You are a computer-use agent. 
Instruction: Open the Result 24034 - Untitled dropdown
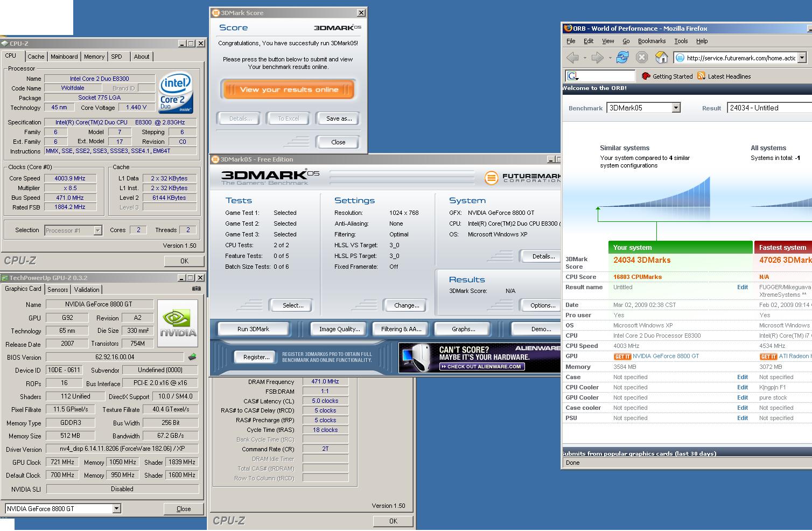click(769, 108)
